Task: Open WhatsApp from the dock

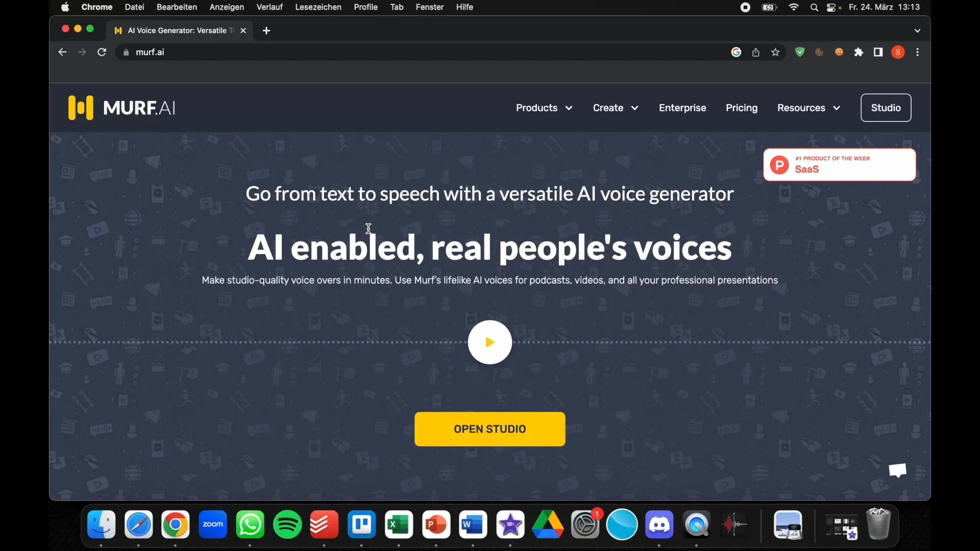Action: pos(250,525)
